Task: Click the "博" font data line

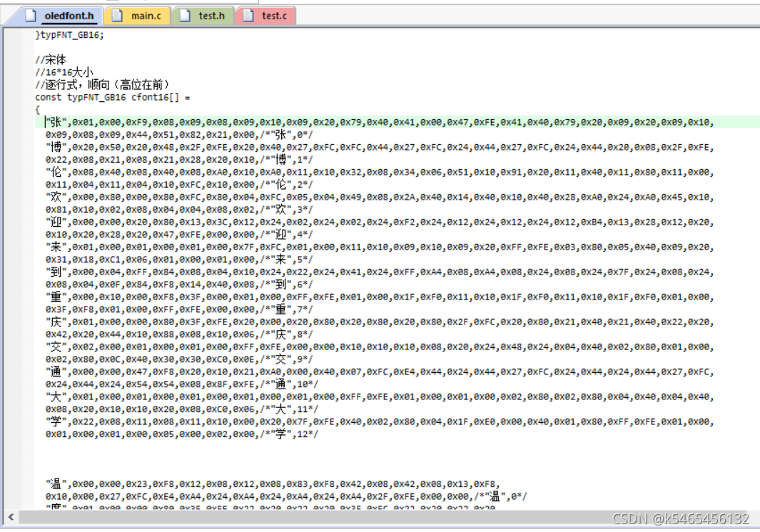Action: coord(380,148)
